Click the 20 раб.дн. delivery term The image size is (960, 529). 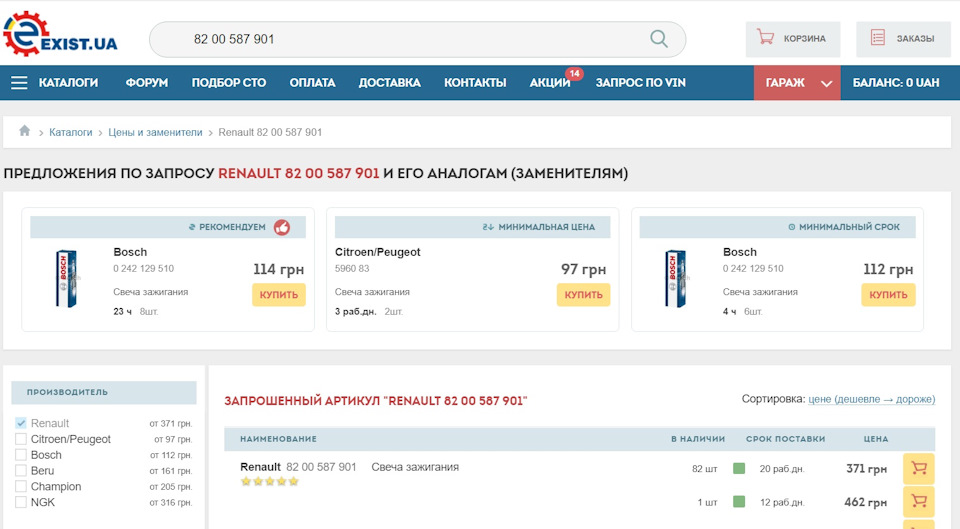(x=782, y=469)
